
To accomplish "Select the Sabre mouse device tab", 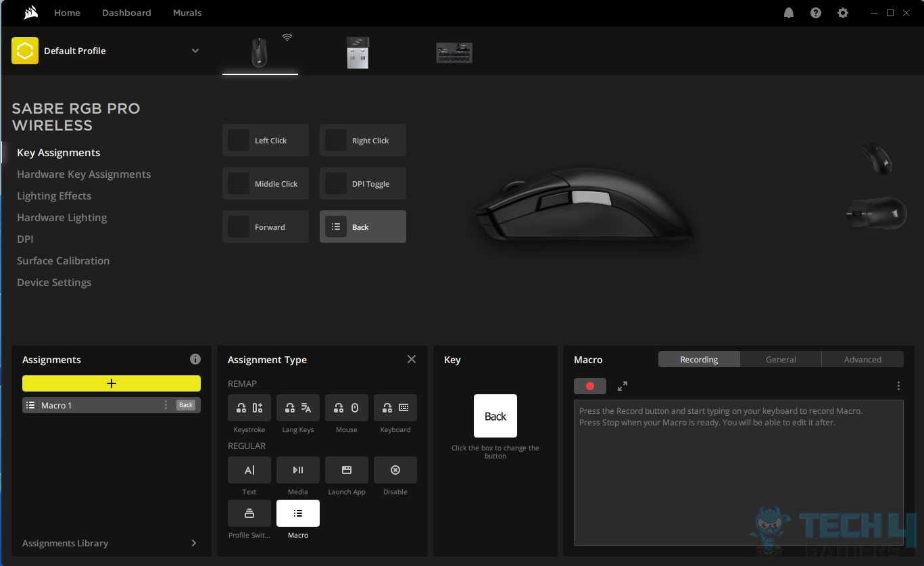I will [260, 52].
